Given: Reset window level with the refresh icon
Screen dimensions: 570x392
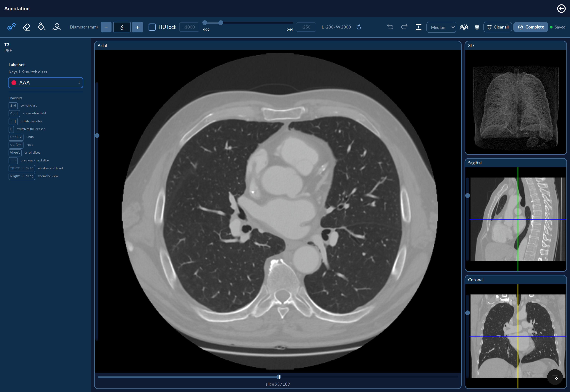Looking at the screenshot, I should tap(359, 27).
